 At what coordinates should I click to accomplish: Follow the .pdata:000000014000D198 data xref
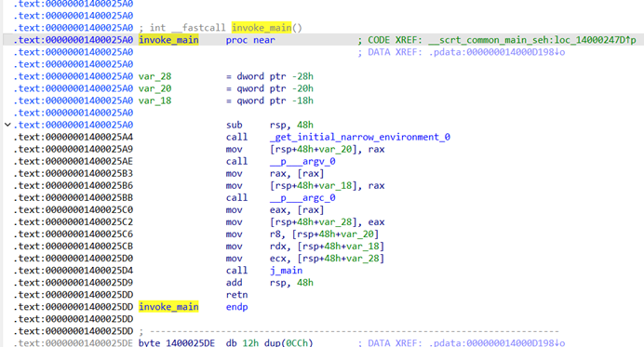[x=497, y=52]
